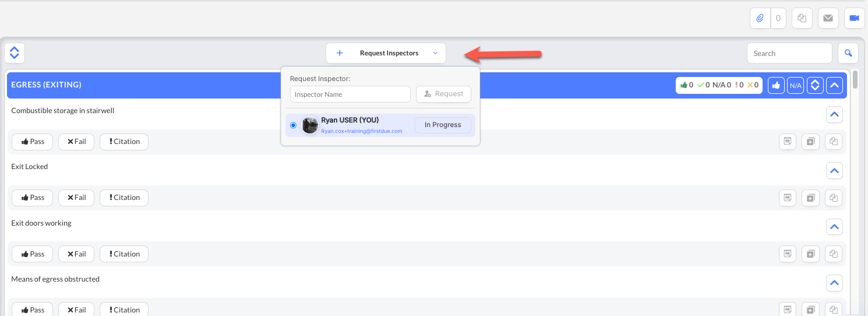868x316 pixels.
Task: Mark Exit doors working as Citation
Action: [124, 254]
